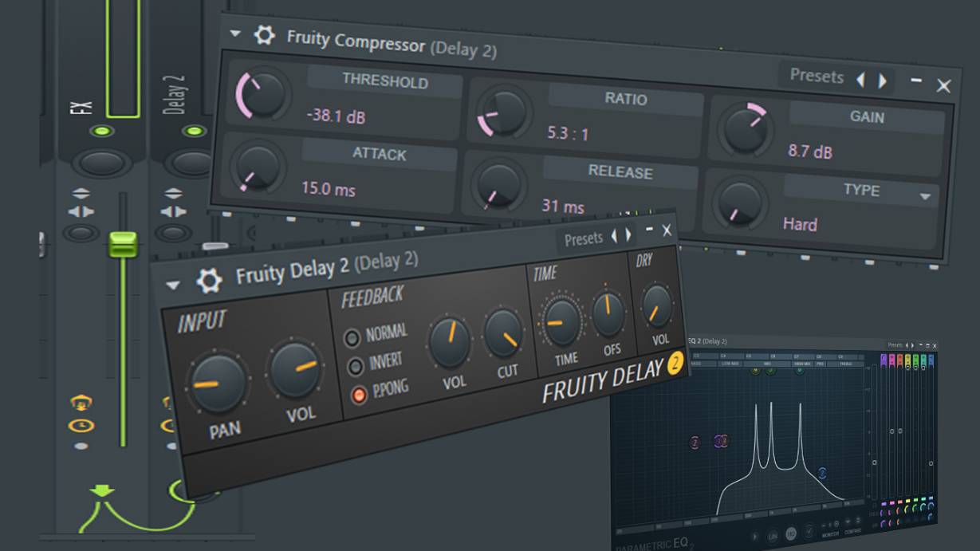Click the FX track volume fader handle
This screenshot has height=551, width=980.
pos(123,243)
